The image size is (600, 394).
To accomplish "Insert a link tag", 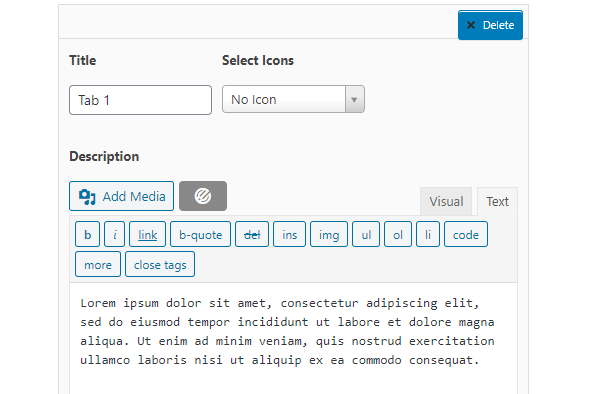I will click(x=147, y=234).
